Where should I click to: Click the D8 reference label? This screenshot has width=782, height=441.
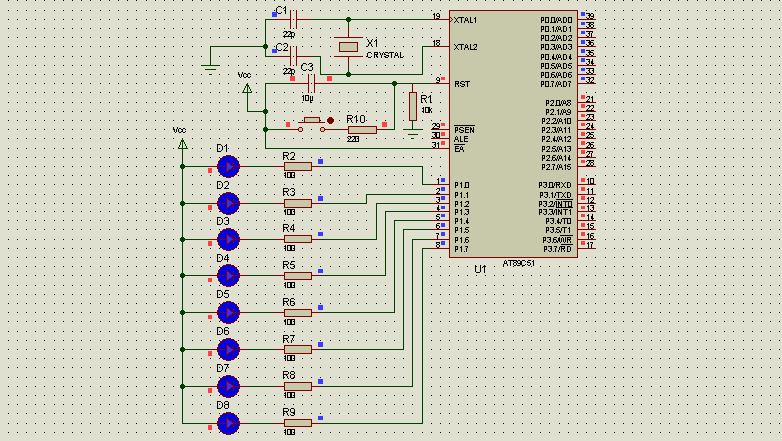click(x=222, y=405)
